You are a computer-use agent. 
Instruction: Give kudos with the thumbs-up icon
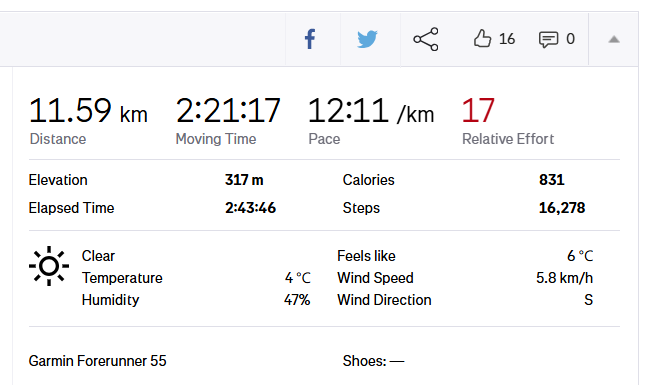(x=482, y=39)
